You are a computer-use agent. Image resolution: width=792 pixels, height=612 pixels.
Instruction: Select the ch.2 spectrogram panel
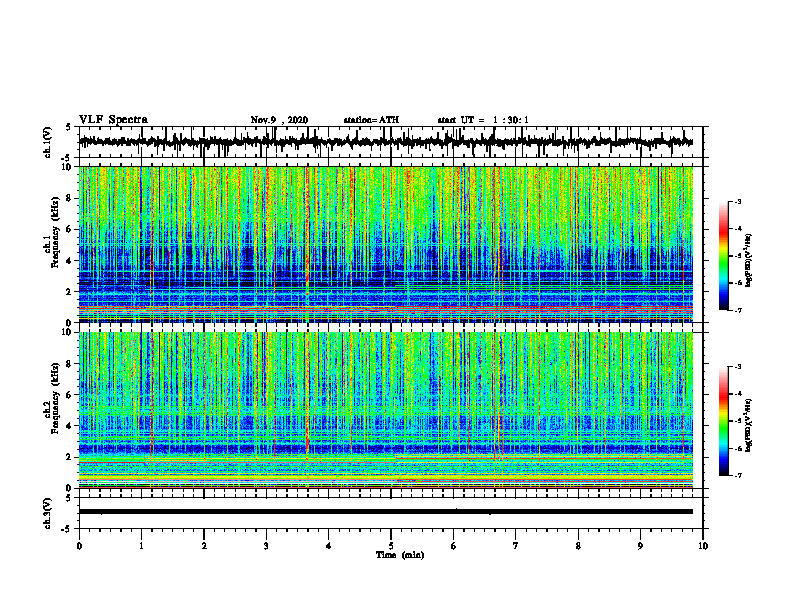386,410
